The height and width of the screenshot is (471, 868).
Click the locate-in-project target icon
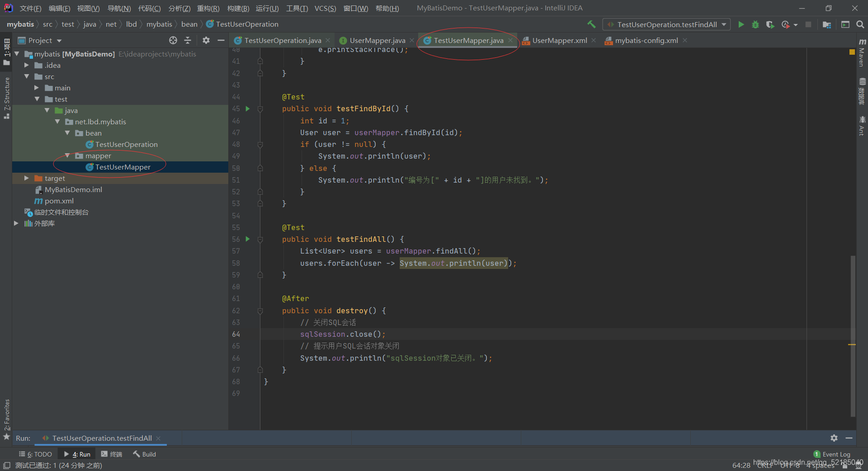(x=173, y=40)
